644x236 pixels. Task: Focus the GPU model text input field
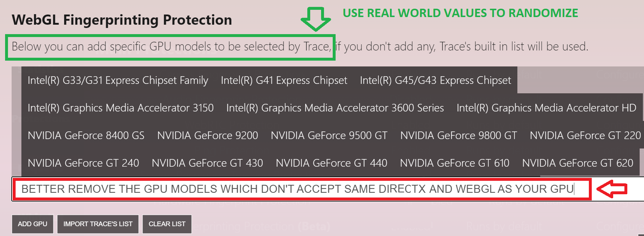tap(298, 189)
